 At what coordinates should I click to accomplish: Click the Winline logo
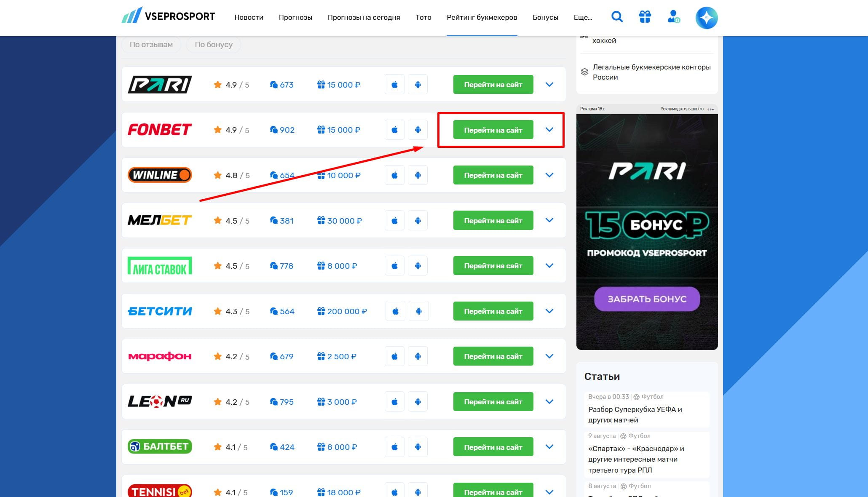point(160,175)
